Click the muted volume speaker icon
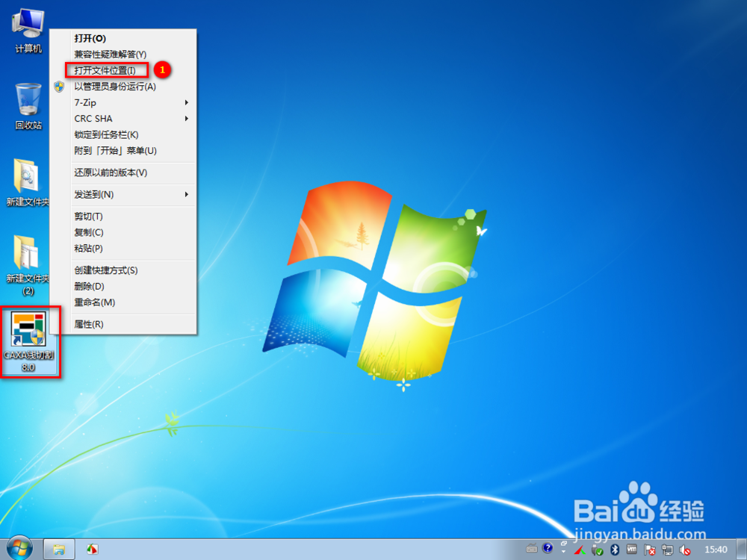Image resolution: width=747 pixels, height=560 pixels. click(684, 550)
